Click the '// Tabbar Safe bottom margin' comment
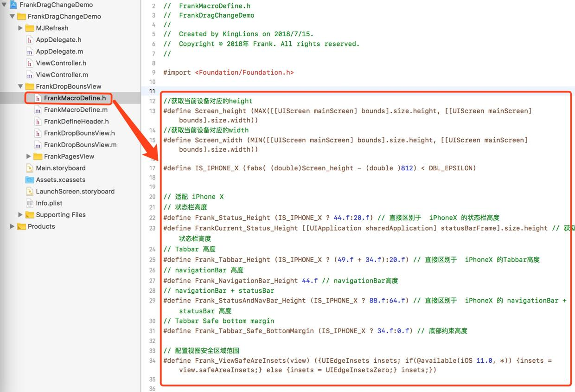The height and width of the screenshot is (392, 575). coord(219,321)
